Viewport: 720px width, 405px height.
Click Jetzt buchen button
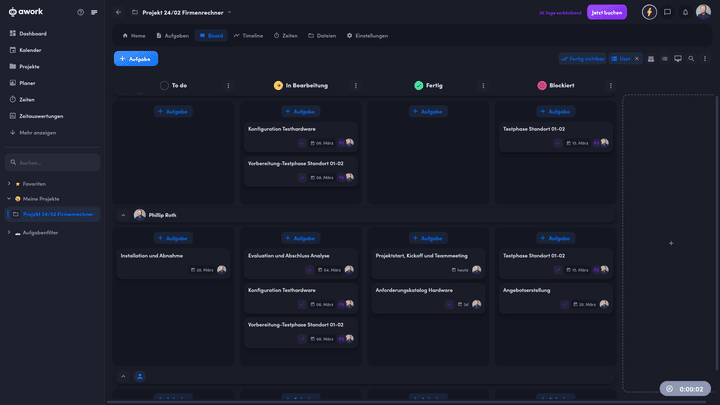tap(607, 12)
